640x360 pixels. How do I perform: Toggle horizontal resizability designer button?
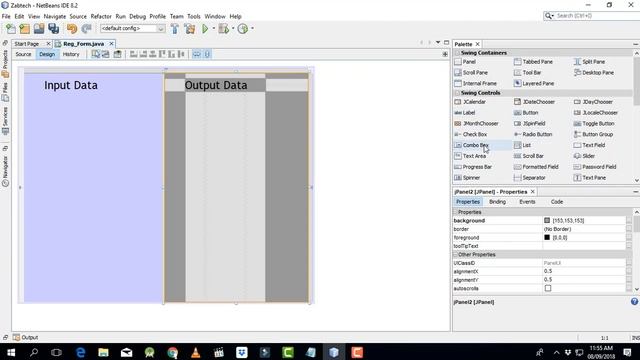click(x=196, y=54)
